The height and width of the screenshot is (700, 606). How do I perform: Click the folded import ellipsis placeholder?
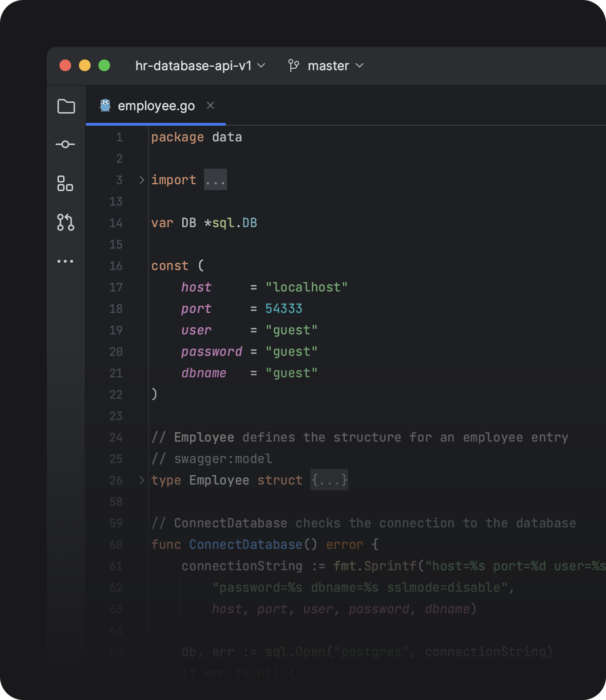tap(215, 180)
